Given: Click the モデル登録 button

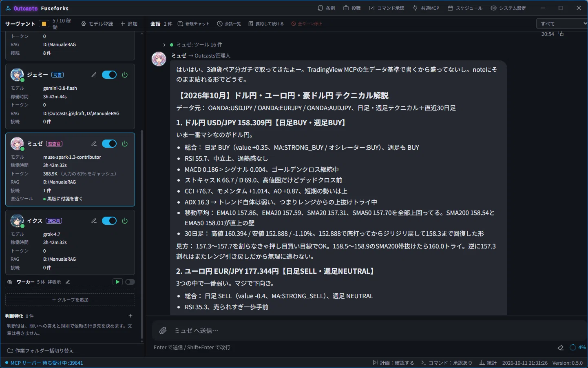Looking at the screenshot, I should [97, 24].
